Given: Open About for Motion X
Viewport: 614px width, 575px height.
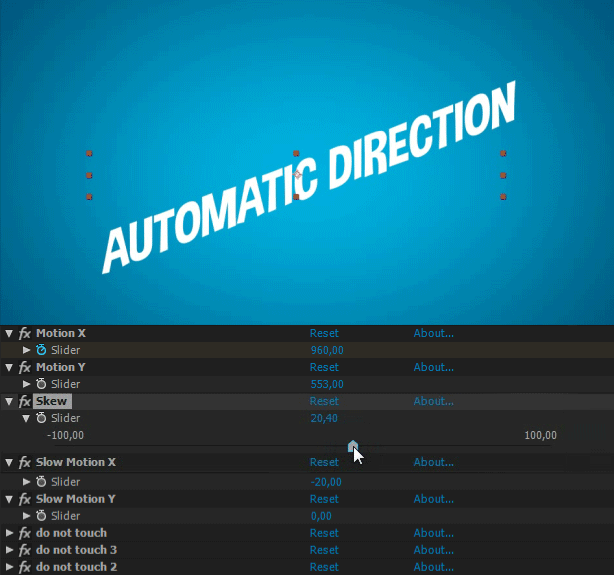Looking at the screenshot, I should point(433,333).
